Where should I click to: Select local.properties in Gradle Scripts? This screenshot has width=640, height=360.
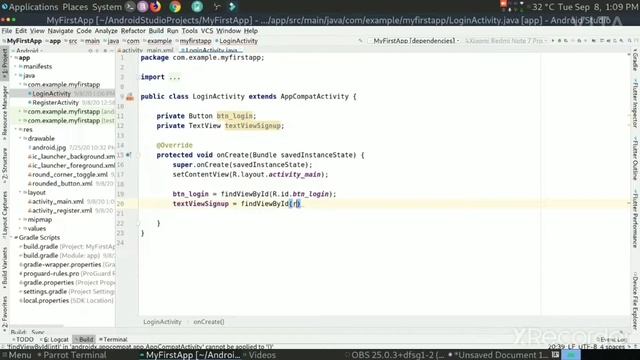click(x=46, y=300)
